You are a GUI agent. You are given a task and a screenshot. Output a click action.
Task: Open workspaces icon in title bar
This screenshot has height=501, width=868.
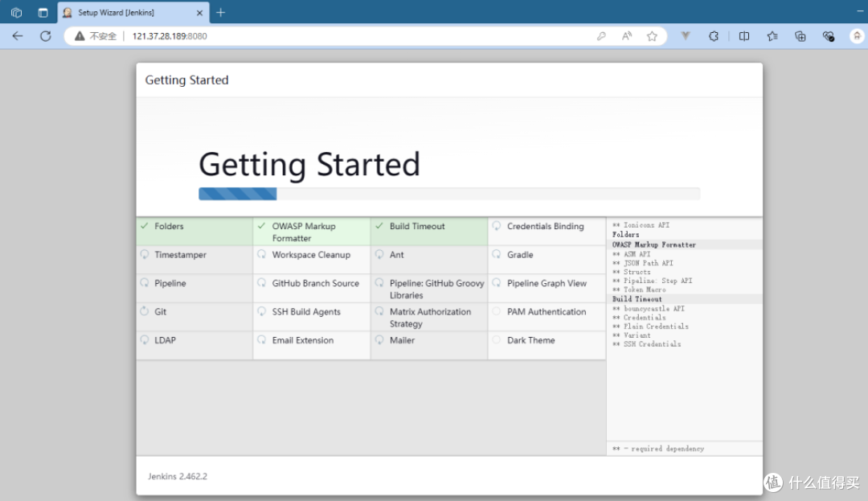[x=17, y=12]
